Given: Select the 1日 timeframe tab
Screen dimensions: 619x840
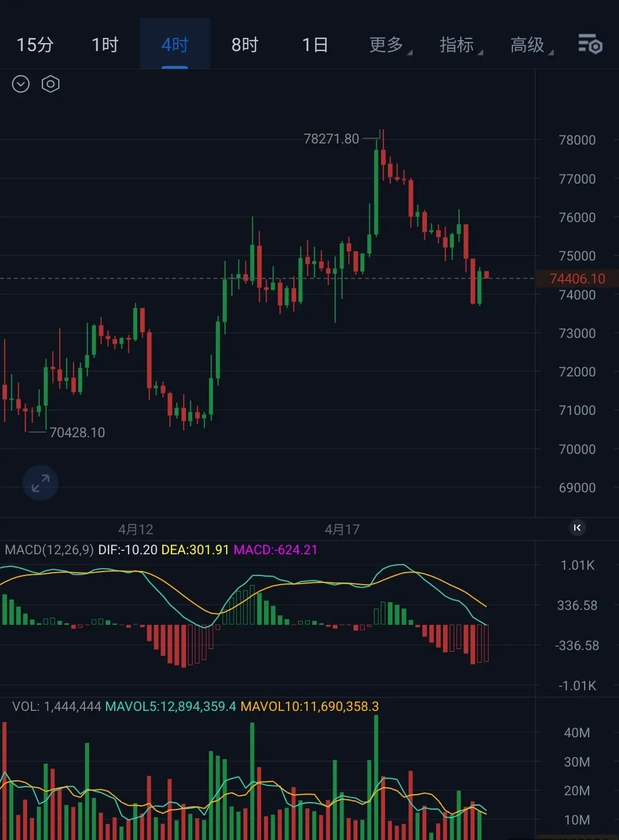Looking at the screenshot, I should point(315,45).
